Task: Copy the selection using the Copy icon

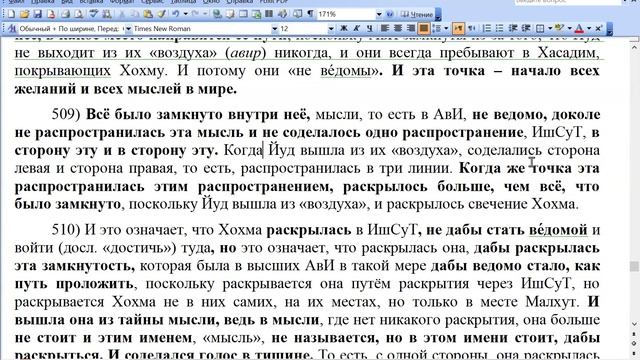Action: click(x=135, y=14)
